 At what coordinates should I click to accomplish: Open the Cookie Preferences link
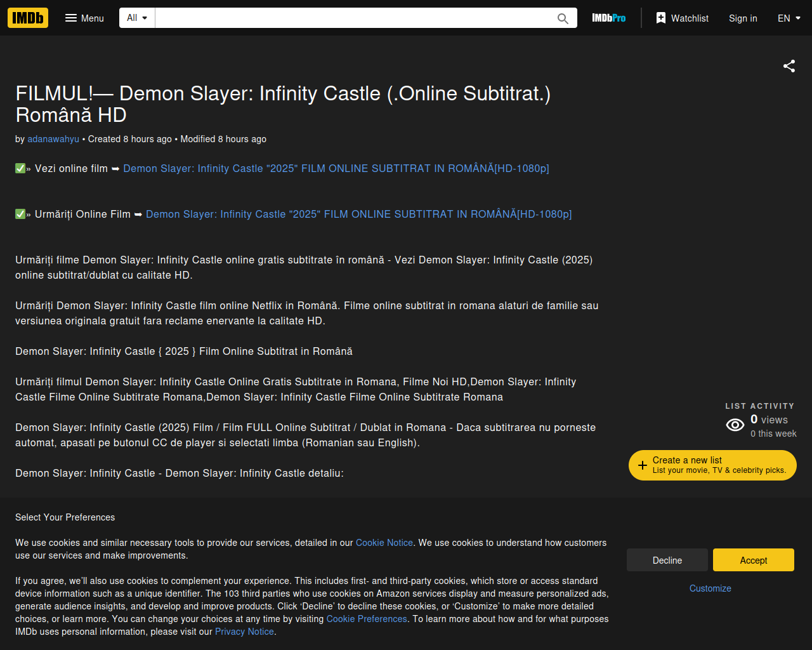point(367,619)
